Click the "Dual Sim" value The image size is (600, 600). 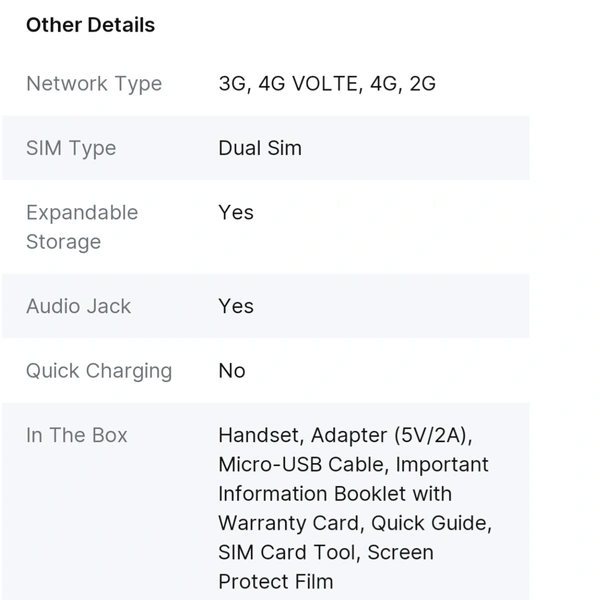[260, 148]
